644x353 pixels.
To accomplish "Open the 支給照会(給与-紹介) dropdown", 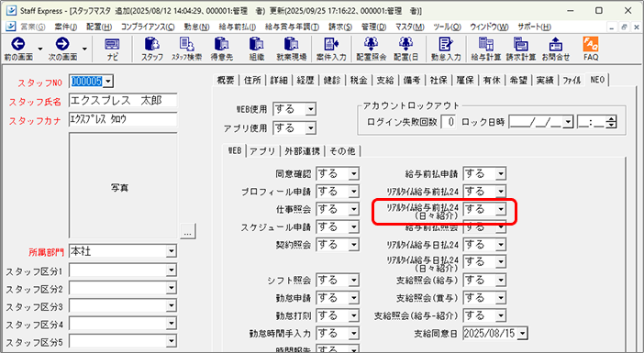I will [x=501, y=315].
